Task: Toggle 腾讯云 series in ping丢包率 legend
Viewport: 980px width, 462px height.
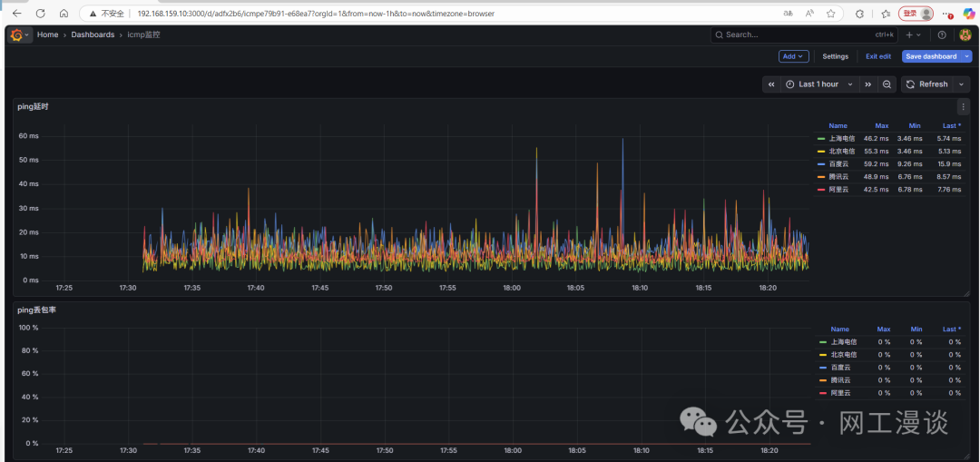Action: click(840, 380)
